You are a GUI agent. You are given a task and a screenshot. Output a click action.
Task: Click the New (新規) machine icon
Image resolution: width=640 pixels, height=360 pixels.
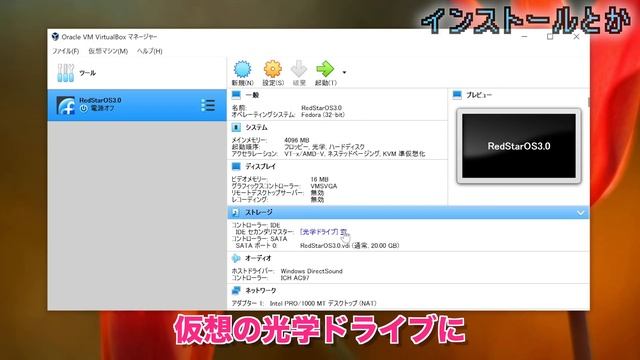(x=242, y=69)
